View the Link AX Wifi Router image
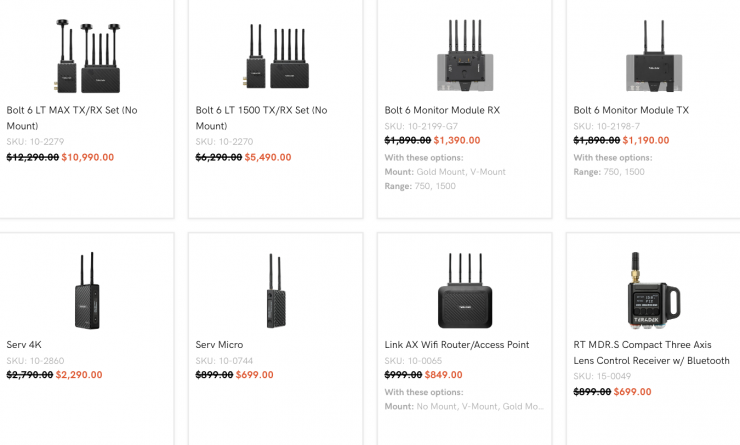This screenshot has width=740, height=445. coord(464,290)
